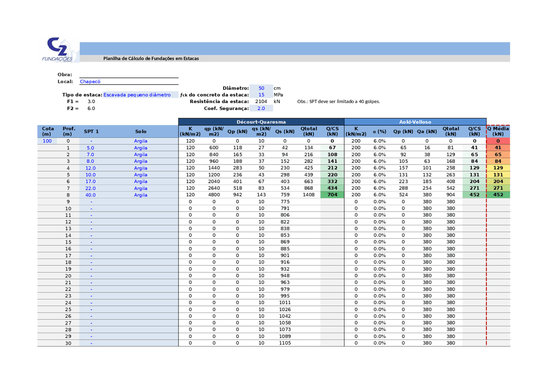The height and width of the screenshot is (392, 555).
Task: Click the SPT dash cell at depth 20
Action: coord(91,276)
